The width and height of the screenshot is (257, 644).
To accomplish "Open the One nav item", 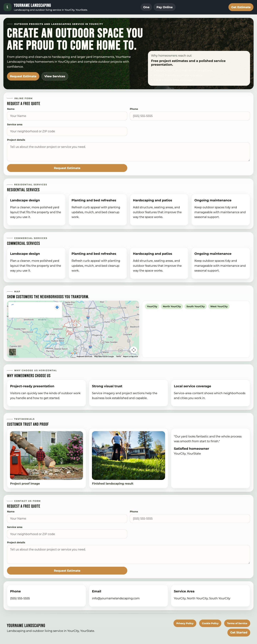I will tap(146, 7).
